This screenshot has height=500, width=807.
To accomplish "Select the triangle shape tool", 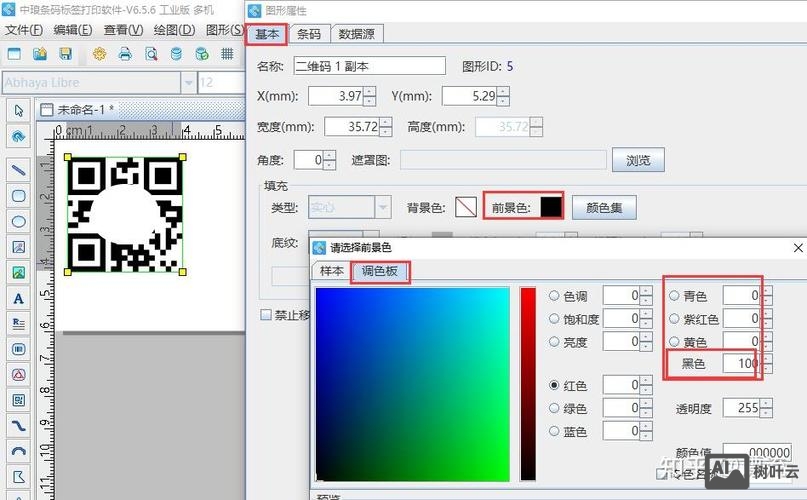I will [x=19, y=374].
